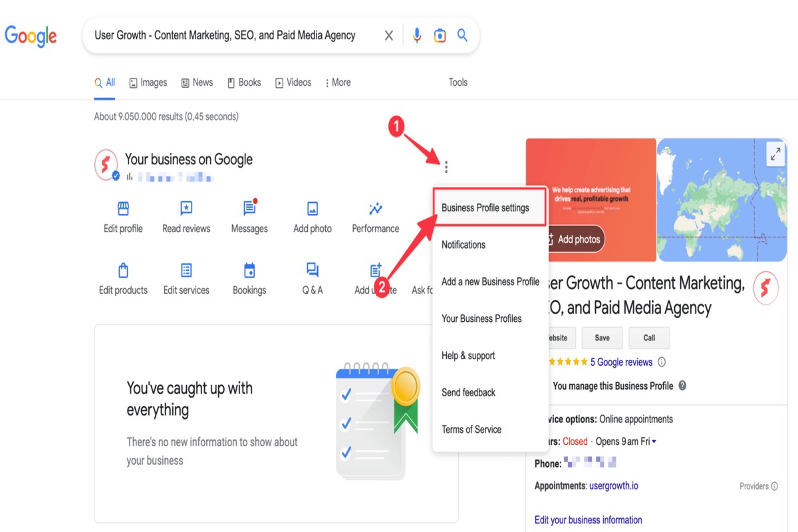Open Search by image camera icon
Viewport: 798px width, 532px height.
(x=440, y=36)
